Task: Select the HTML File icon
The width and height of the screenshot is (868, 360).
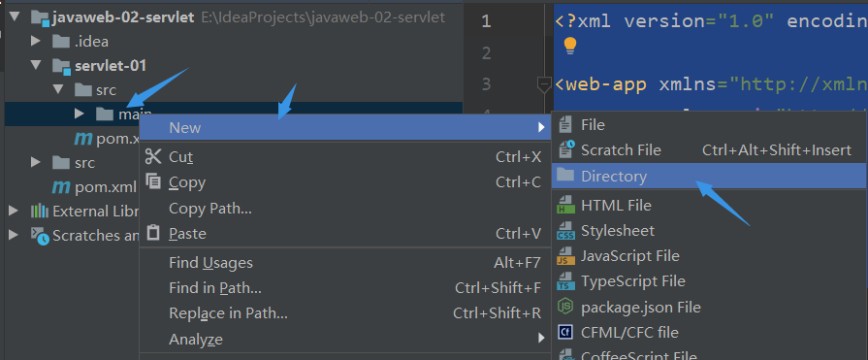Action: (x=565, y=205)
